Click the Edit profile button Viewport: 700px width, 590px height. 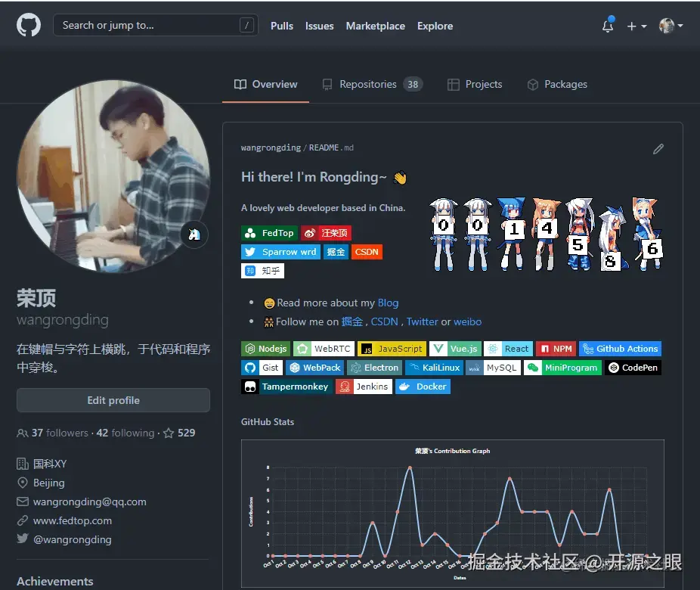(113, 400)
